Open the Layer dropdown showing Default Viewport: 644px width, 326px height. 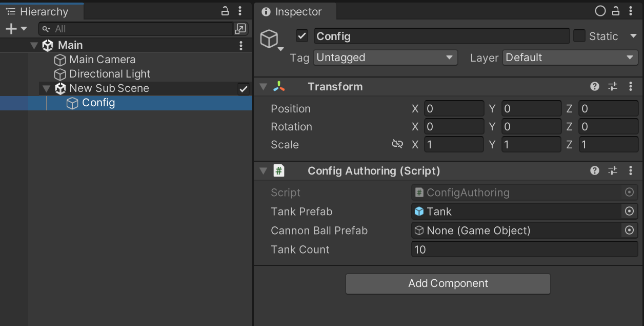[x=570, y=57]
